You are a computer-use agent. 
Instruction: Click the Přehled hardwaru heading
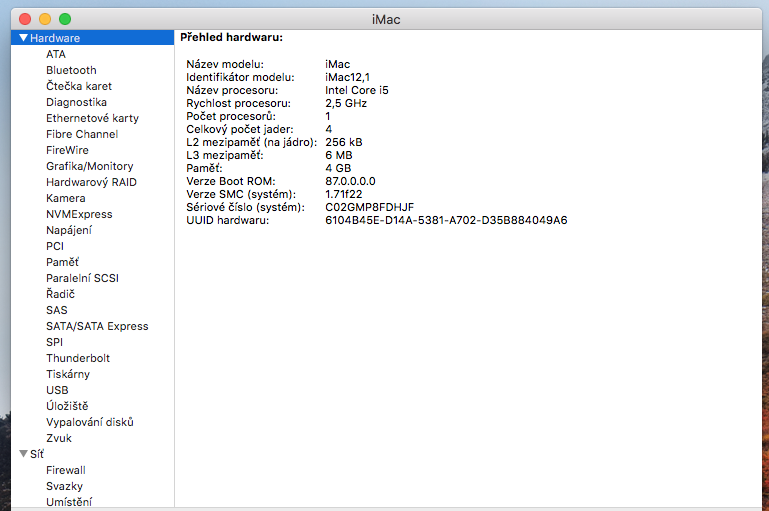pos(231,37)
